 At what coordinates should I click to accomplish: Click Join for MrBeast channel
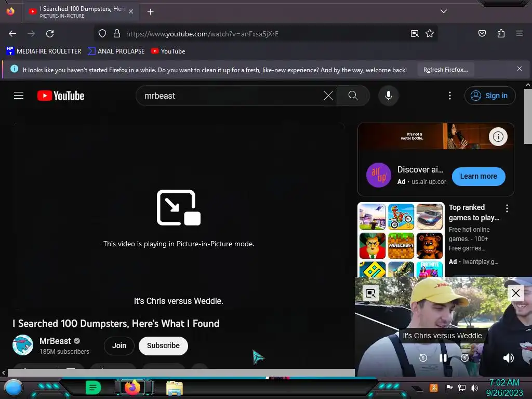tap(119, 345)
